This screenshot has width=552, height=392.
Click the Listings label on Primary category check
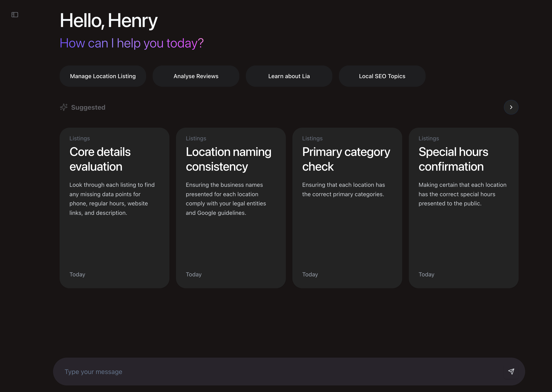(312, 138)
